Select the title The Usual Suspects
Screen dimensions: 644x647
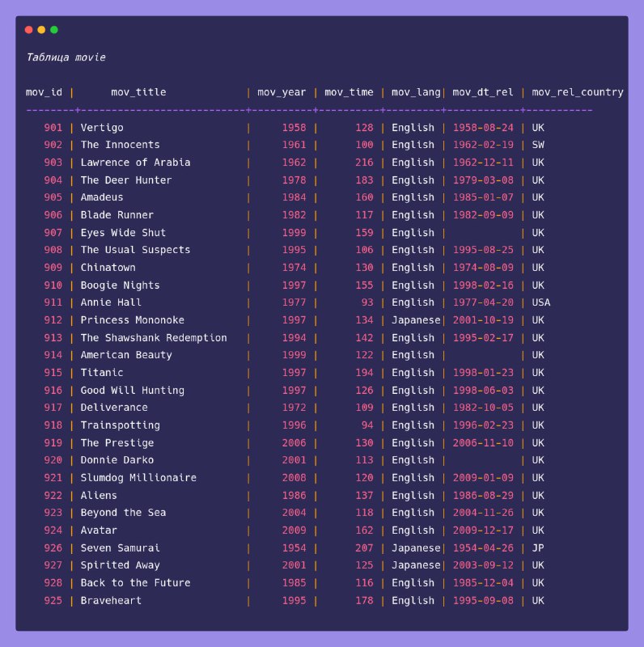tap(135, 250)
